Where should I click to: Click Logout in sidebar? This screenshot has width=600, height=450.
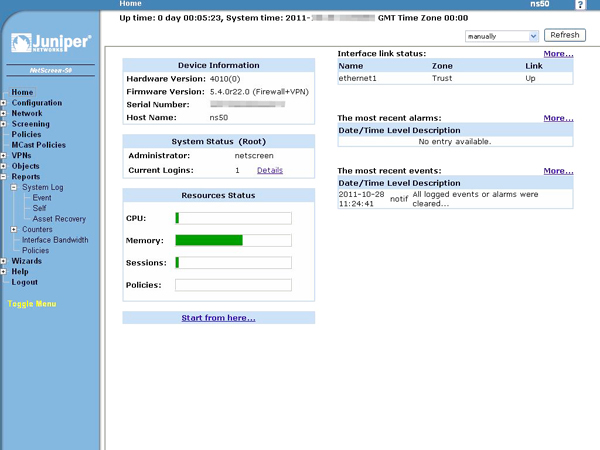[x=24, y=282]
